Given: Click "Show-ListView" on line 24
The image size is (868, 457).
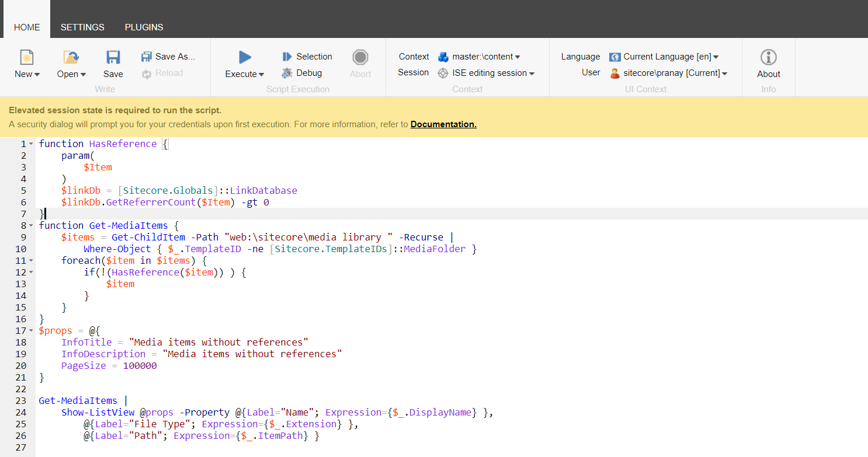Looking at the screenshot, I should (x=98, y=412).
